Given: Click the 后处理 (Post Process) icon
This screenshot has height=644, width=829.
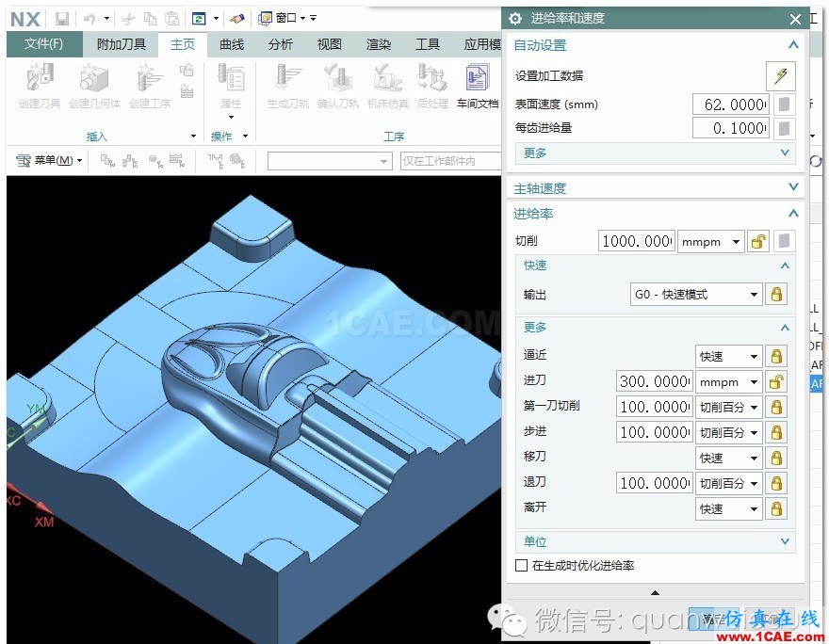Looking at the screenshot, I should 432,78.
